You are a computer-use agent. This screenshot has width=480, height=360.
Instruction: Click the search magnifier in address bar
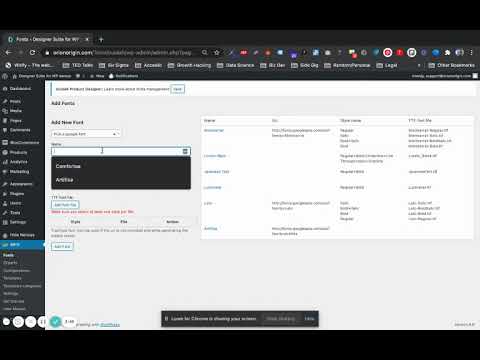[205, 52]
